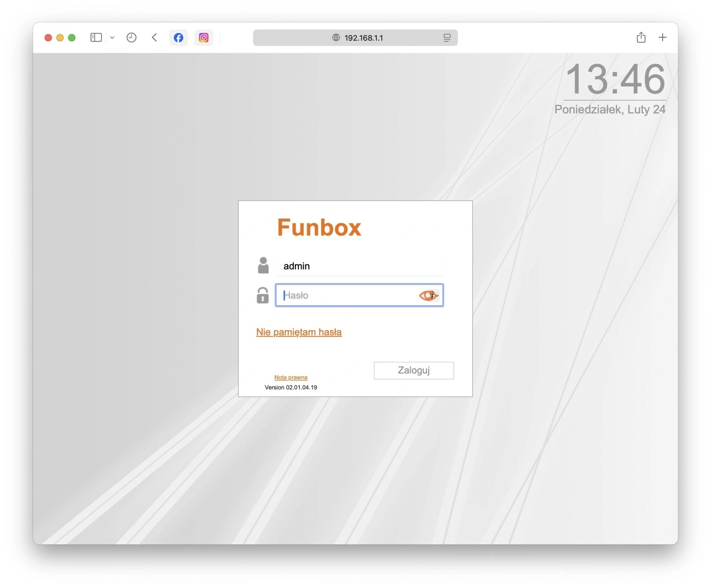The width and height of the screenshot is (711, 588).
Task: Minimize the Safari window
Action: point(60,38)
